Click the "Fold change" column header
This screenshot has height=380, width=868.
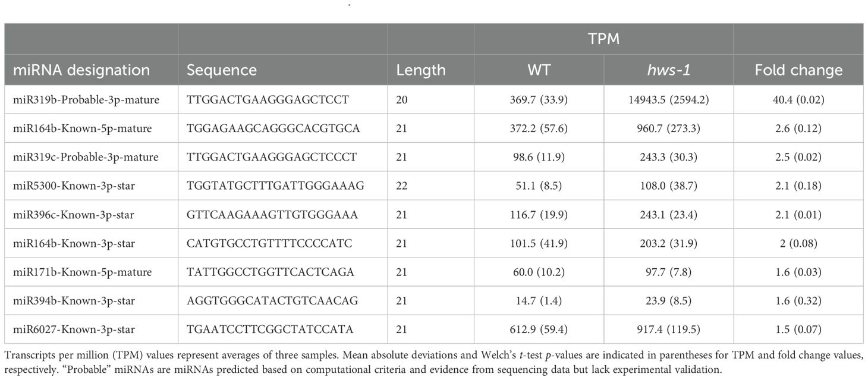coord(798,70)
